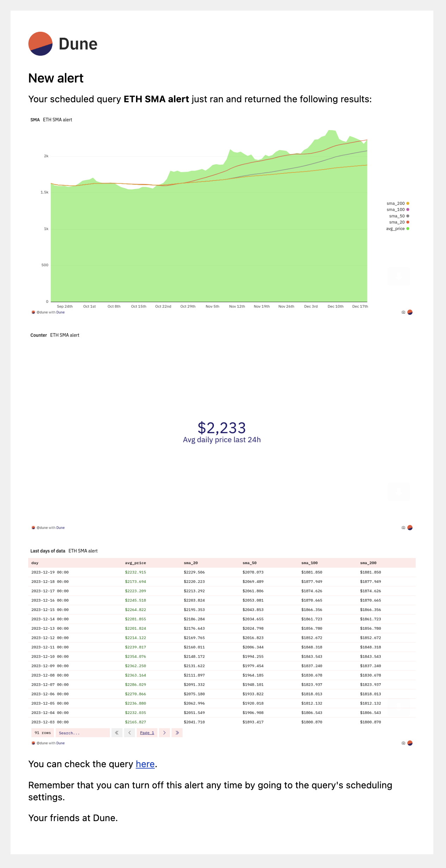Screen dimensions: 446x868
Task: Click the 'Last days of data' table title
Action: tap(48, 551)
